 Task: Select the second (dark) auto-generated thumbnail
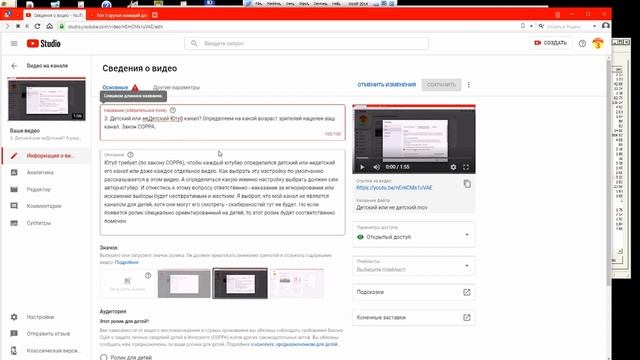[240, 283]
